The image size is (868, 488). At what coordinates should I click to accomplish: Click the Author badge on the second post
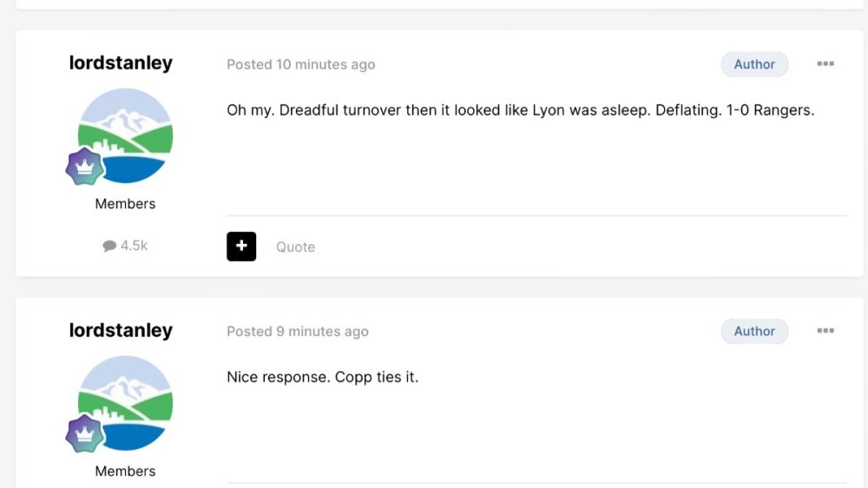pos(754,331)
